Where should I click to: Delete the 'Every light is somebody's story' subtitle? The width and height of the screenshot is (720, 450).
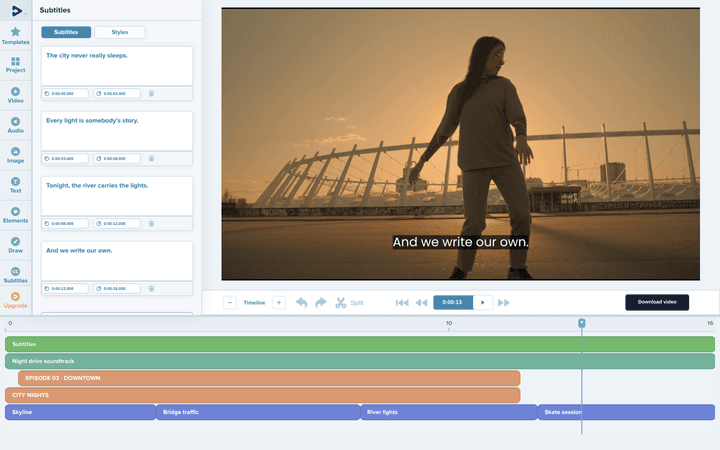click(152, 159)
